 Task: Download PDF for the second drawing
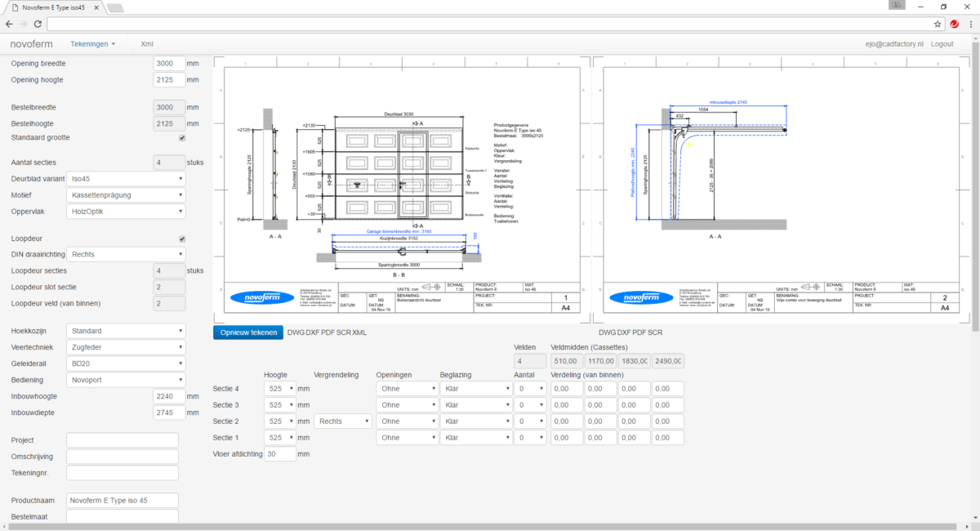[639, 332]
